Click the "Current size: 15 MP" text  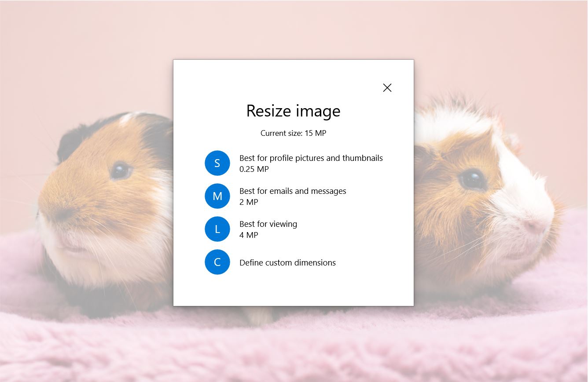293,133
